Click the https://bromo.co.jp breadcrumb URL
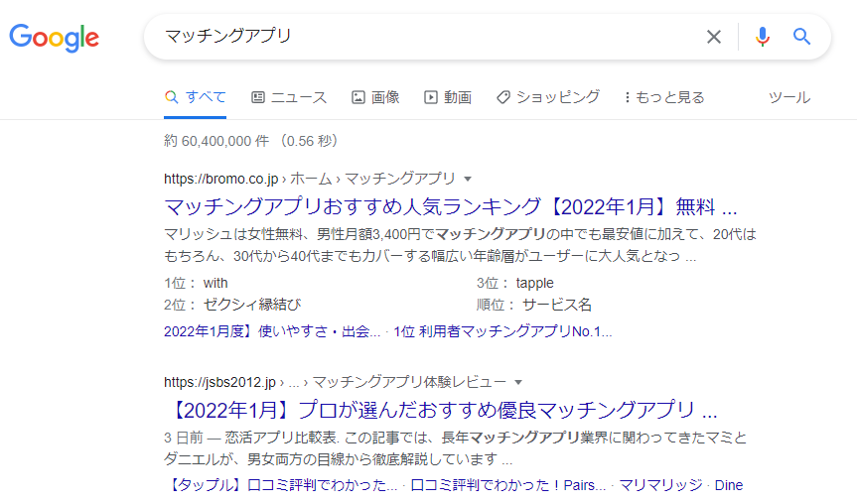857x504 pixels. point(221,180)
